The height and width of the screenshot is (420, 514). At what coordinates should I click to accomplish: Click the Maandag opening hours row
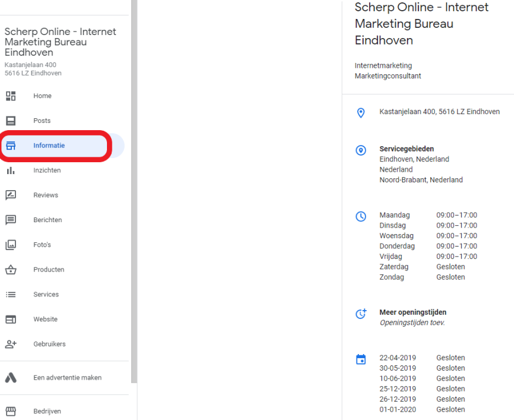coord(428,215)
